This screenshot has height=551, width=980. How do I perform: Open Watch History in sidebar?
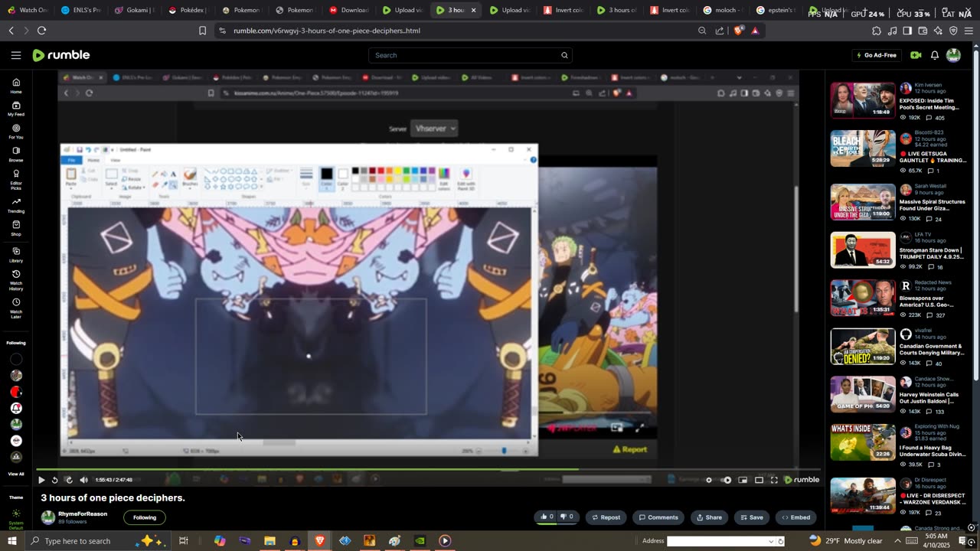coord(16,280)
